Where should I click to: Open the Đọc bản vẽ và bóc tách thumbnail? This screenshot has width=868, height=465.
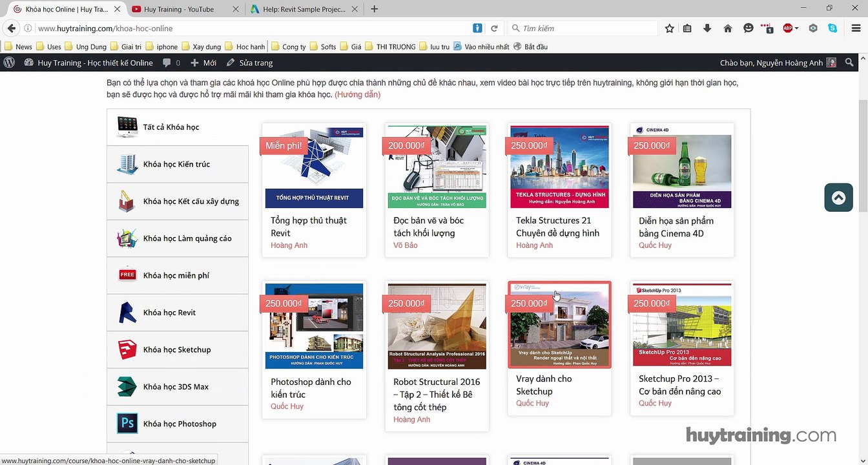tap(437, 167)
